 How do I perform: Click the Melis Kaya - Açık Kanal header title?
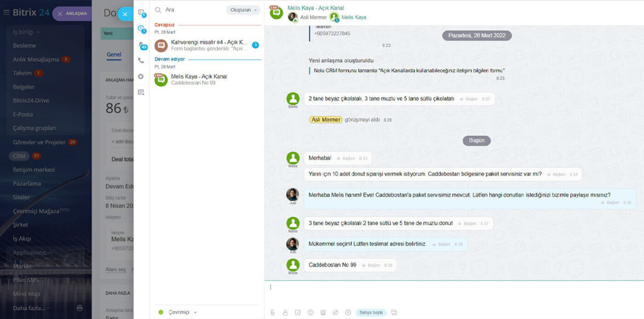(316, 8)
